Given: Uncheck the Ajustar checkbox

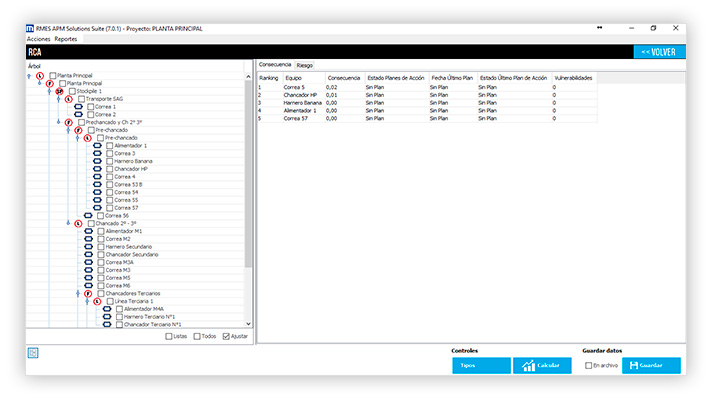Looking at the screenshot, I should (x=226, y=336).
